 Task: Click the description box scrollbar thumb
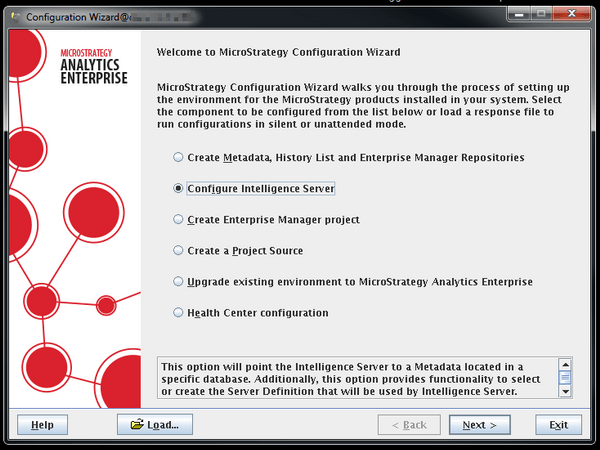tap(565, 378)
